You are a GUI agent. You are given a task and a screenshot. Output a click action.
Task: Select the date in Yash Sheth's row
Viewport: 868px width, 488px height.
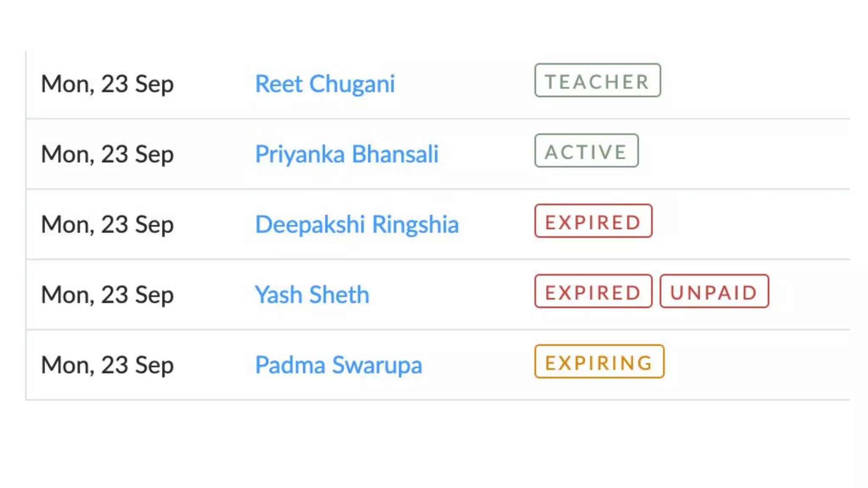pos(107,295)
